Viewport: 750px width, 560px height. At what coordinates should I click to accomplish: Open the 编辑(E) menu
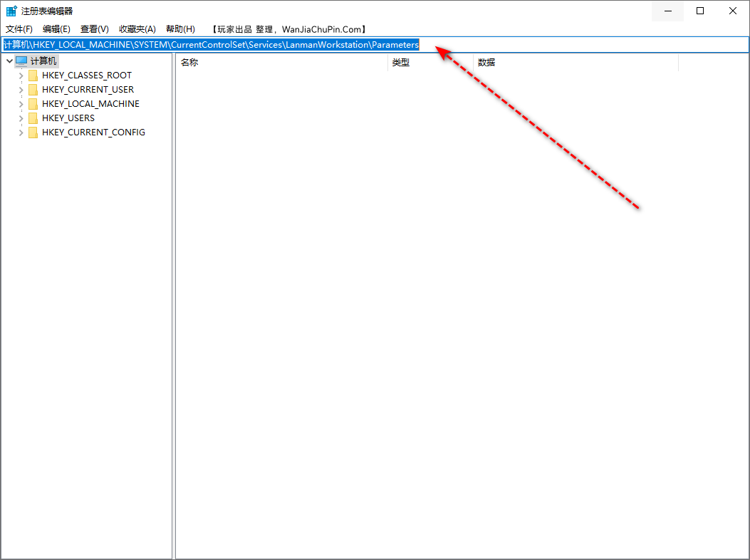(x=56, y=28)
